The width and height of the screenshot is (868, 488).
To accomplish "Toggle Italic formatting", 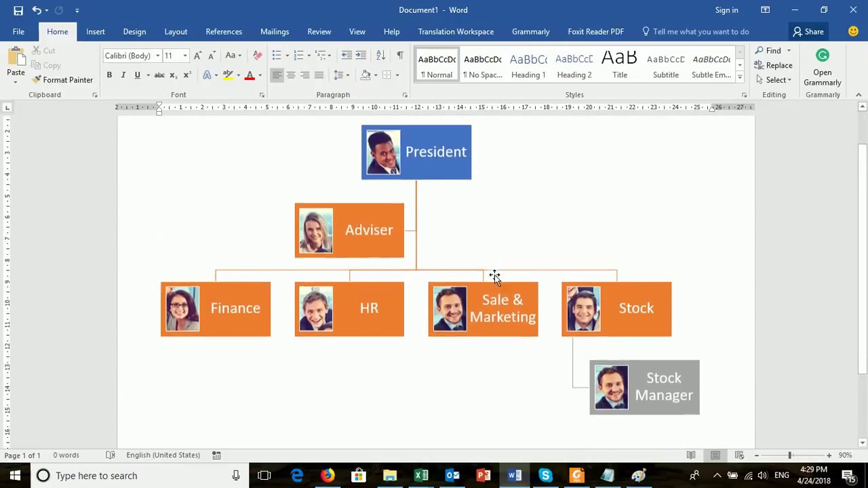I will tap(123, 75).
